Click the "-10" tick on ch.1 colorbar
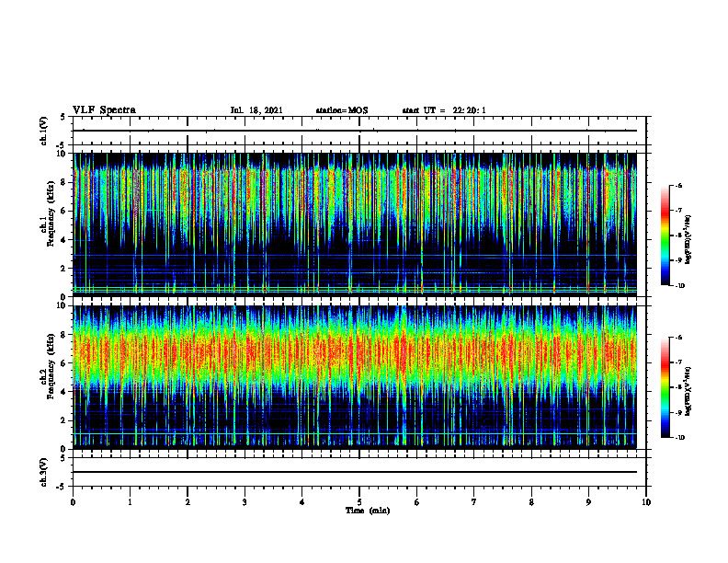 click(x=679, y=286)
